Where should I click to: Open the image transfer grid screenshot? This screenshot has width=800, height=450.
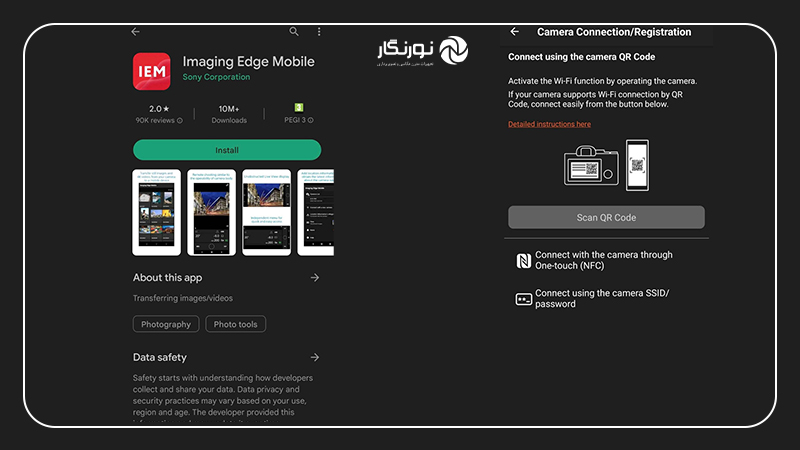pos(157,212)
